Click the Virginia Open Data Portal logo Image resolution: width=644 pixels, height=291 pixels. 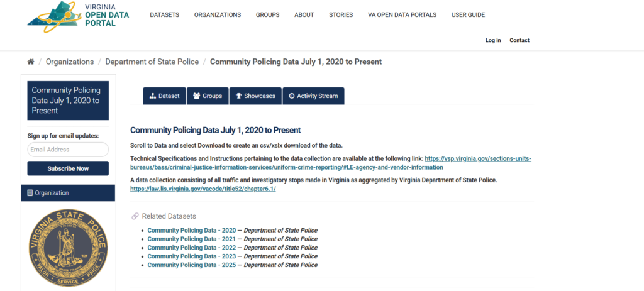(78, 15)
